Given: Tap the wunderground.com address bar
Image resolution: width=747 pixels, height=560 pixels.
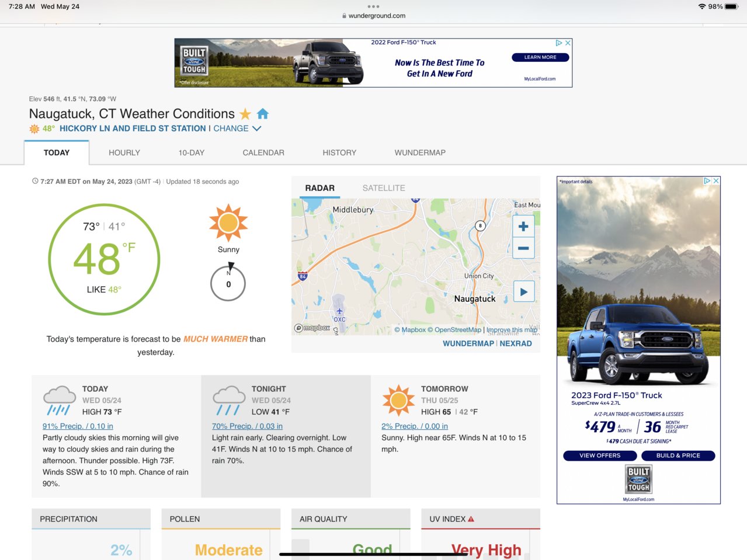Looking at the screenshot, I should coord(374,16).
